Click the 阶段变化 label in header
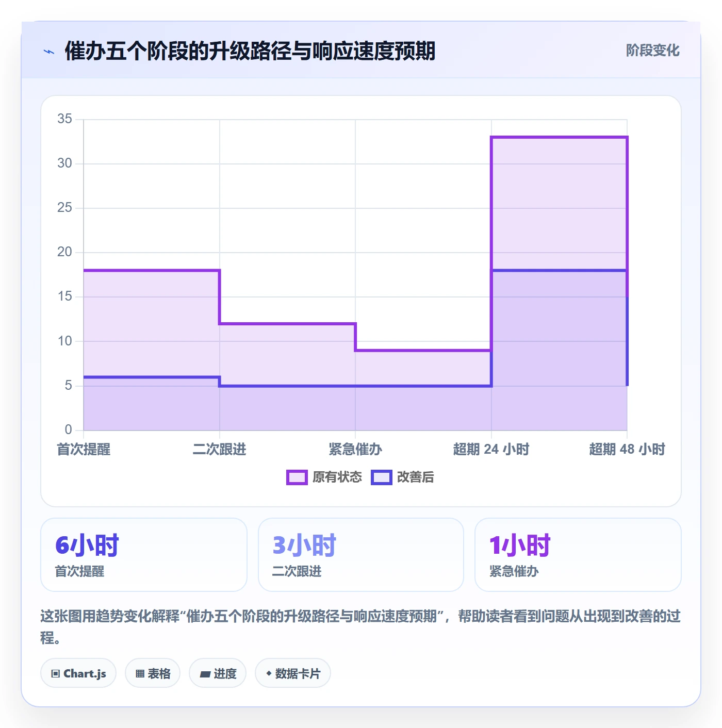This screenshot has height=728, width=722. pyautogui.click(x=652, y=51)
